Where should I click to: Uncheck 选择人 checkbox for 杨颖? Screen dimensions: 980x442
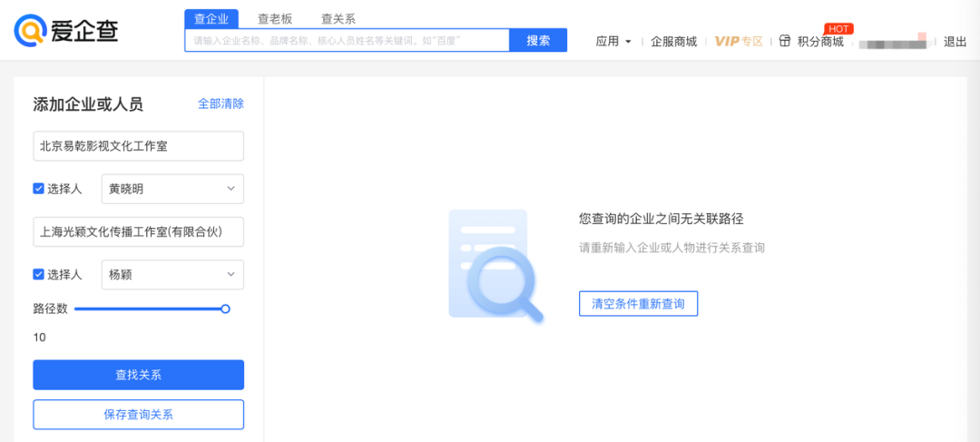tap(38, 274)
